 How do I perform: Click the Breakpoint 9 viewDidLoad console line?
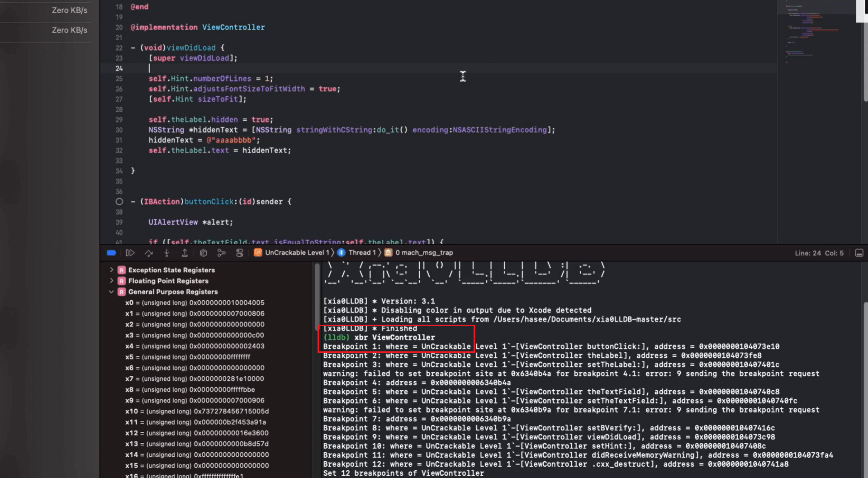pyautogui.click(x=549, y=437)
